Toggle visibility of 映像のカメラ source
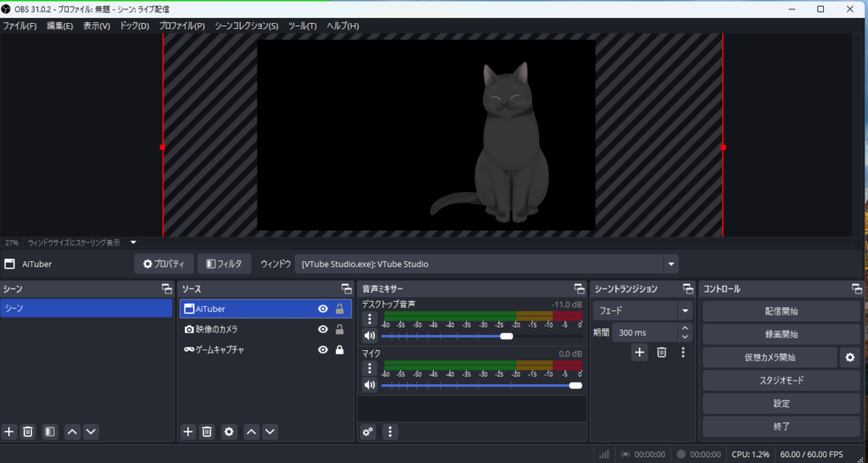 pos(323,330)
